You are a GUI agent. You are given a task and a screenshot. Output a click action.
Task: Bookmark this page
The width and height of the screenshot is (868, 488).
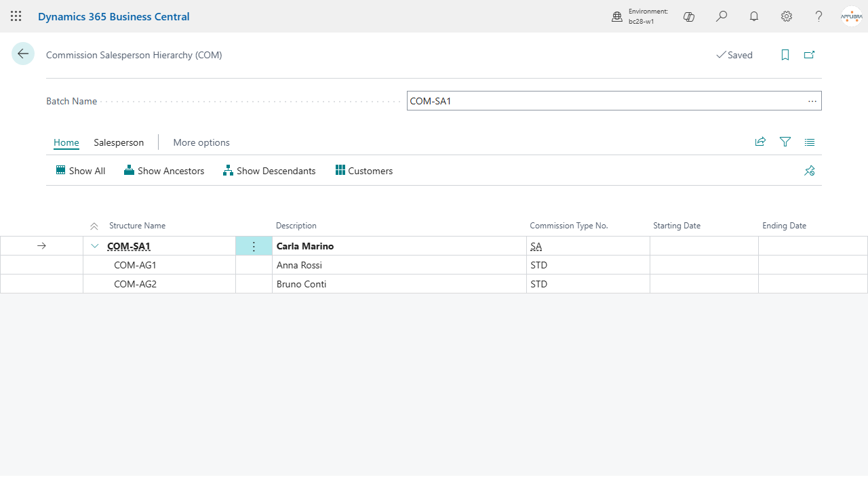click(785, 55)
